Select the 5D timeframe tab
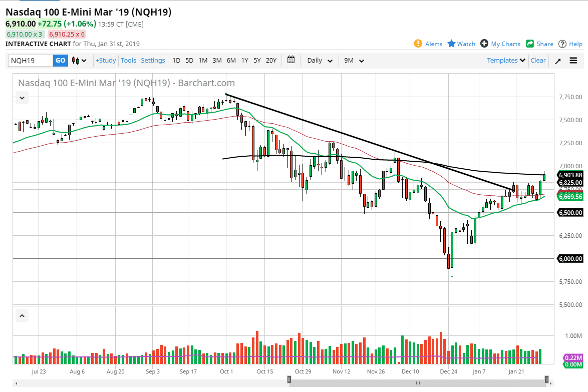588x392 pixels. 189,60
